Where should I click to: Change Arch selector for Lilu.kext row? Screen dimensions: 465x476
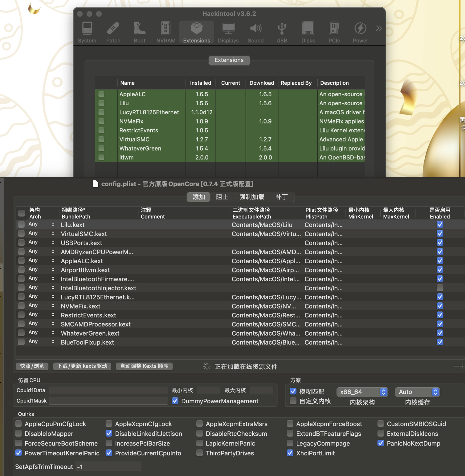pos(53,224)
